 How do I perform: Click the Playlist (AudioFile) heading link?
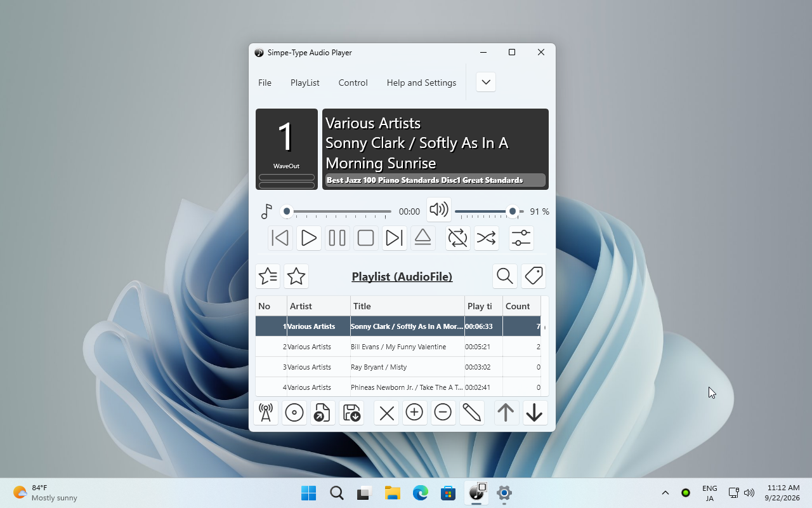pyautogui.click(x=402, y=276)
